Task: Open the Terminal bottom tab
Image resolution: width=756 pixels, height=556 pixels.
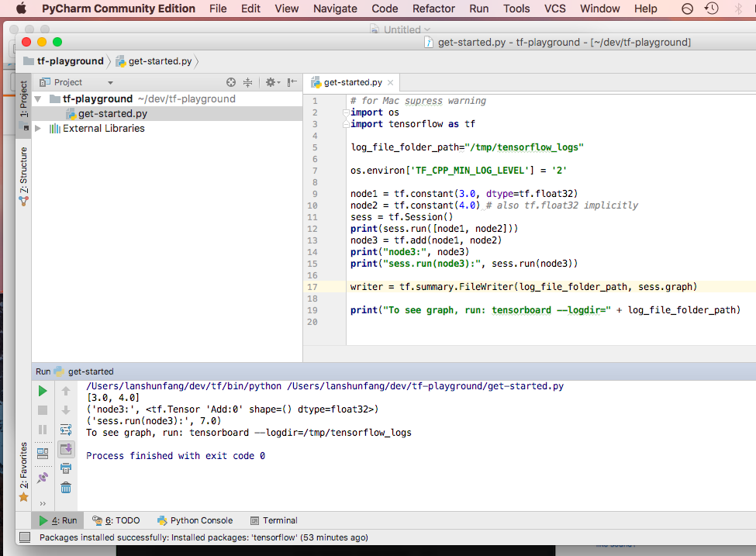Action: click(274, 520)
